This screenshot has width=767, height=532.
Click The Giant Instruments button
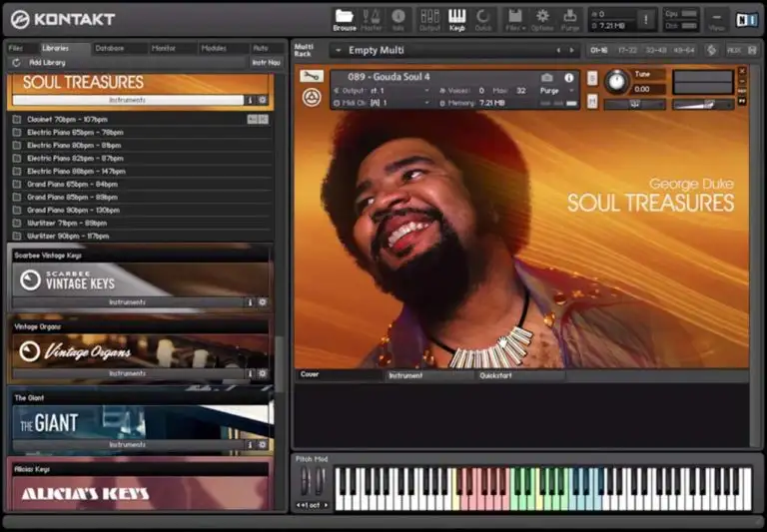point(128,444)
